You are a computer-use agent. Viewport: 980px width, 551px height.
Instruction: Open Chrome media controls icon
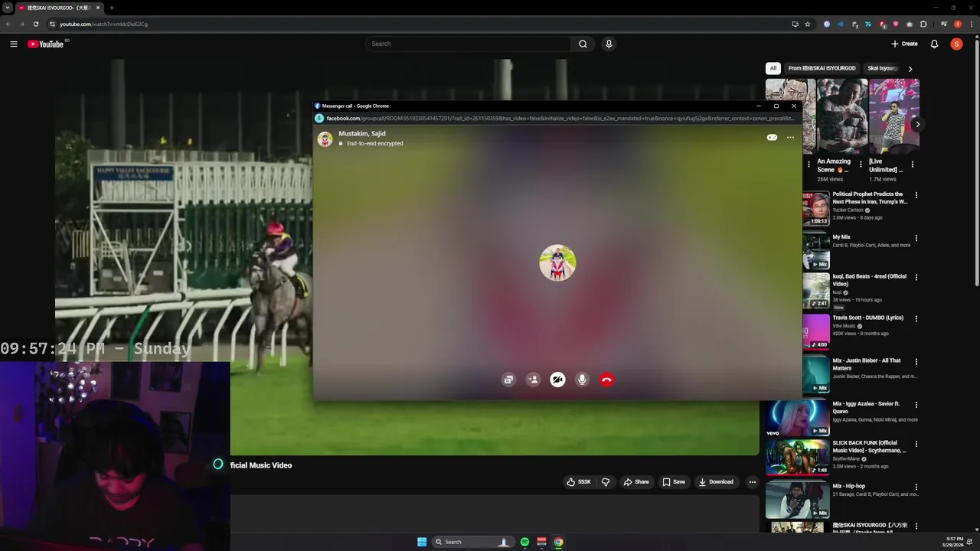(945, 24)
